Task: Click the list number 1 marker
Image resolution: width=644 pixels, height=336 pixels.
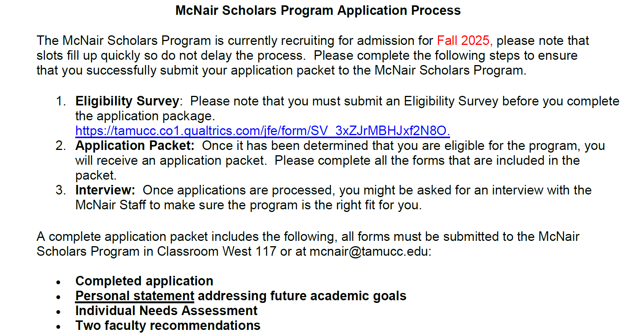Action: pos(60,101)
